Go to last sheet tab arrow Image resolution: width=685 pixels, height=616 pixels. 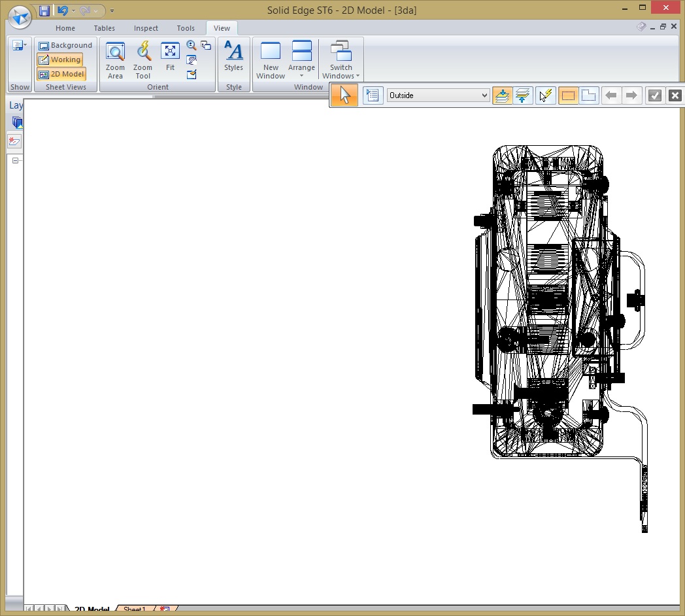point(60,609)
